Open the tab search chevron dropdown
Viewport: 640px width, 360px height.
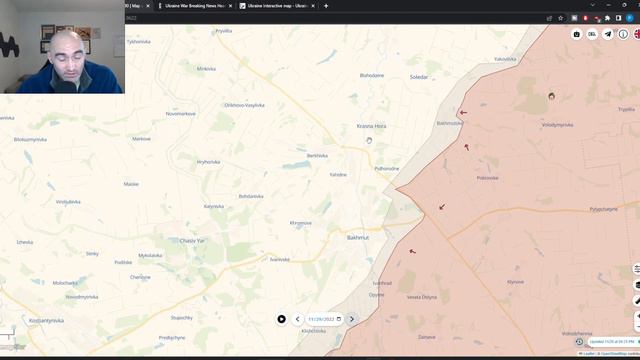point(592,5)
